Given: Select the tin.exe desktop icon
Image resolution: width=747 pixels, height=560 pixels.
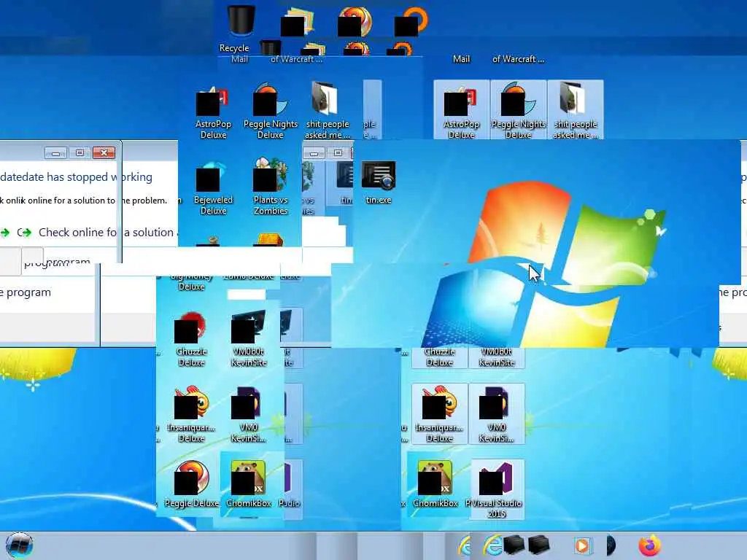Looking at the screenshot, I should pos(379,184).
